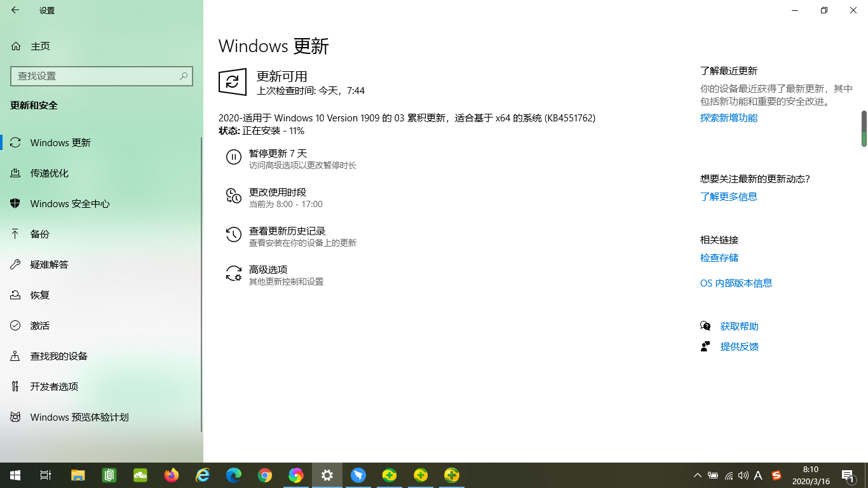Launch Google Chrome from the taskbar
This screenshot has width=868, height=488.
265,475
